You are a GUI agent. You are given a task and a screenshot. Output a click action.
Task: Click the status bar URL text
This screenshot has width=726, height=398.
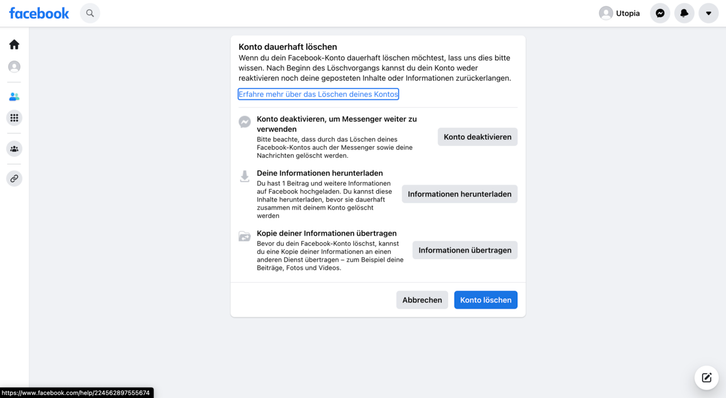[75, 393]
